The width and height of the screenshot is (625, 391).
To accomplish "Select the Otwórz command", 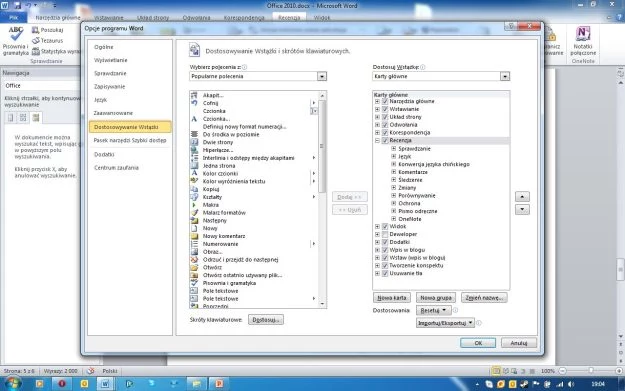I will (212, 267).
